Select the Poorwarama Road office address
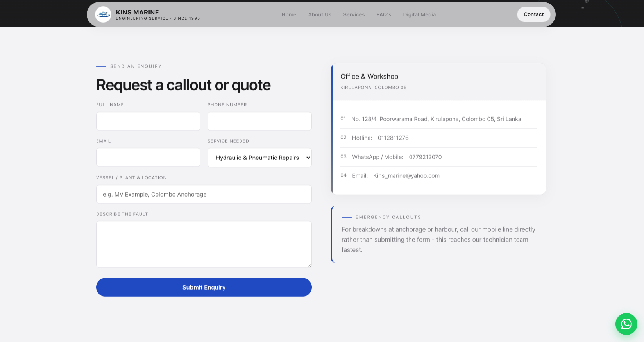 tap(436, 119)
